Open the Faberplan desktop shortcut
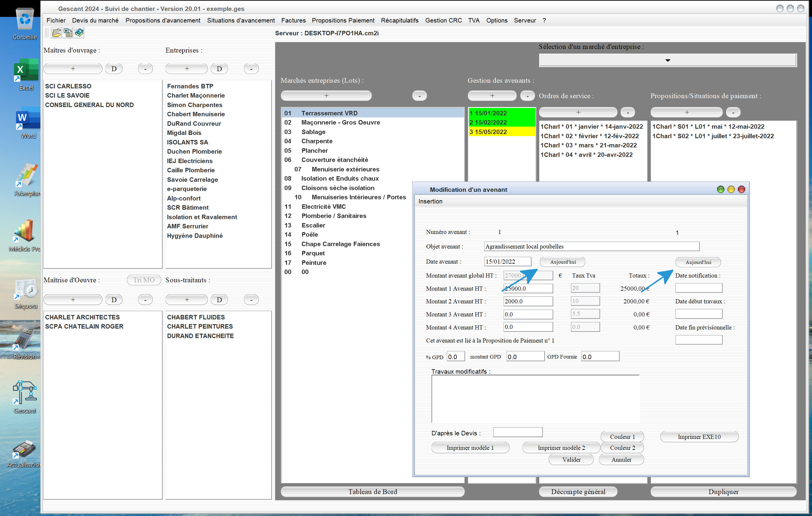Screen dimensions: 812x516 27,180
